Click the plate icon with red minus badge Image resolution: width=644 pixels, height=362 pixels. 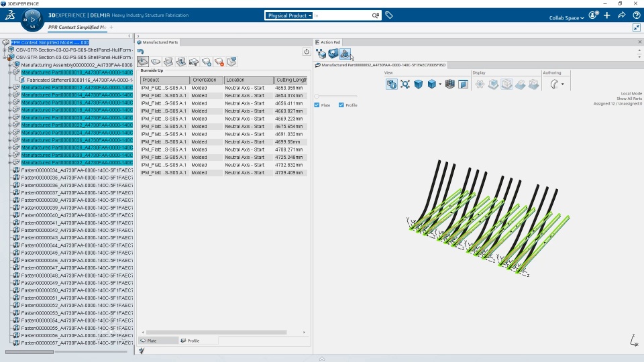pos(219,62)
